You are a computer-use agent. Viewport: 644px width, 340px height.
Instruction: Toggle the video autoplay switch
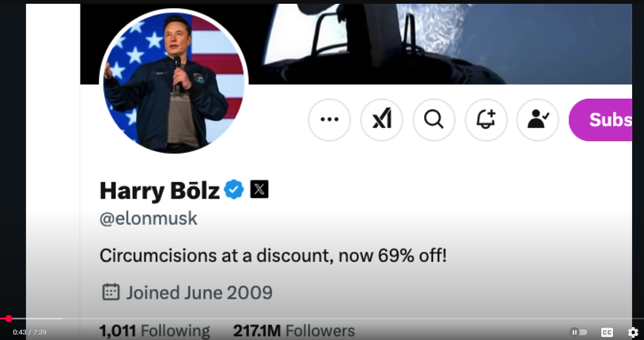(578, 332)
